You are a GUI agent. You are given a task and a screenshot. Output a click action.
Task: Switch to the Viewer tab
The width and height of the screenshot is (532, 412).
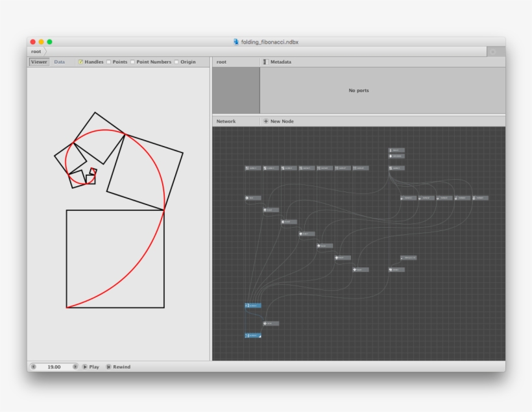pyautogui.click(x=39, y=62)
